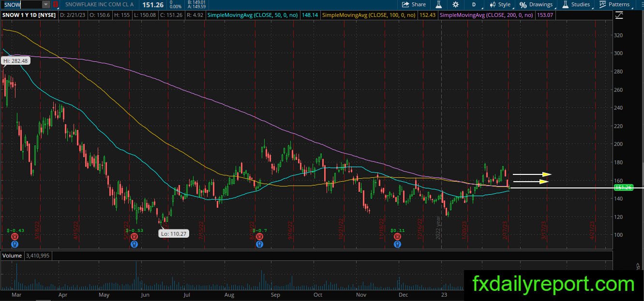This screenshot has height=301, width=644.
Task: Click the R: 4.92 range value
Action: tap(195, 15)
